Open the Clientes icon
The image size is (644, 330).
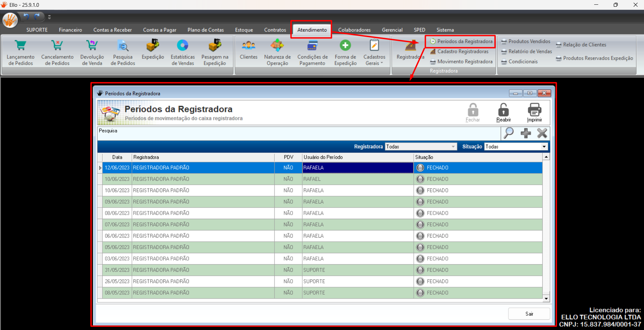248,46
